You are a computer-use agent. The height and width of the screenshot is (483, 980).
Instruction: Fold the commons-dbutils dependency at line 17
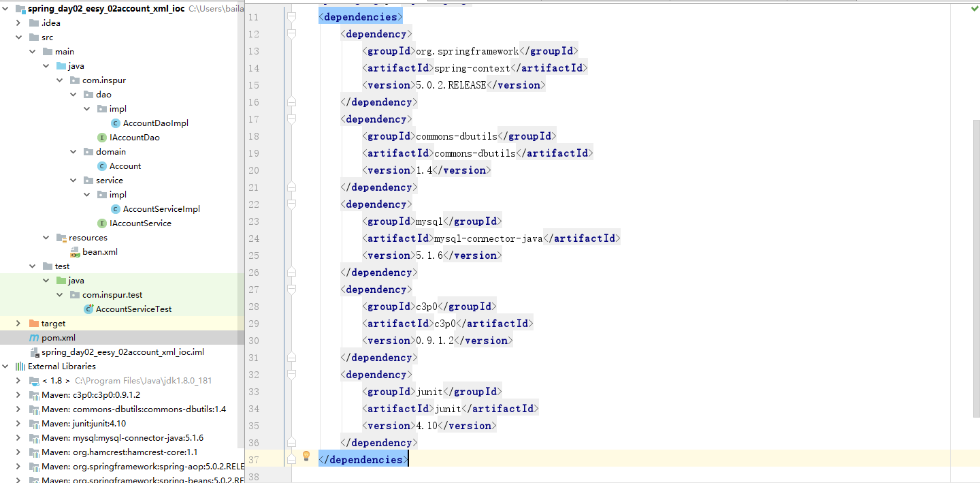click(292, 119)
